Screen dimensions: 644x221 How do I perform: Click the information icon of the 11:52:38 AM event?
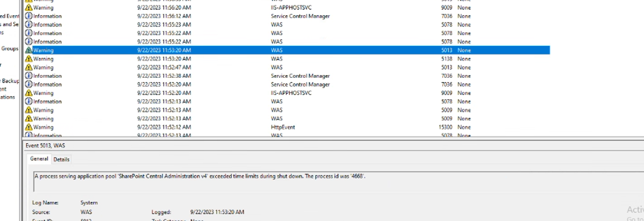[28, 76]
